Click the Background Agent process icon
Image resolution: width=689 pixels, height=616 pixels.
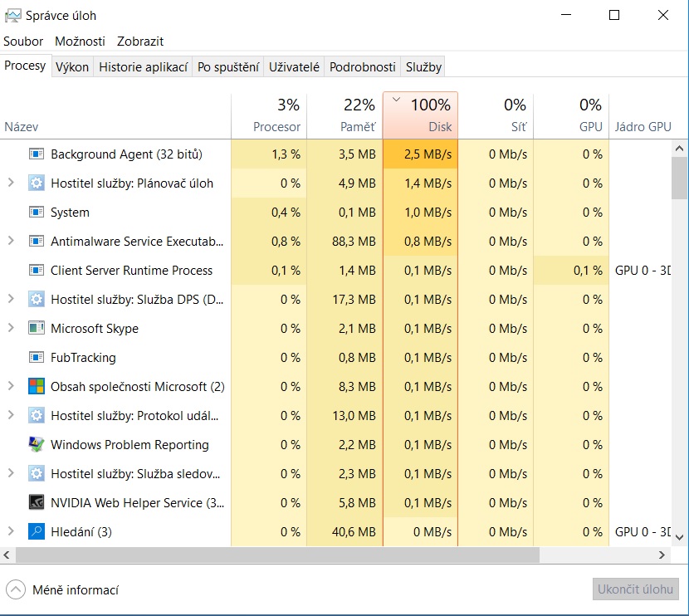point(37,154)
